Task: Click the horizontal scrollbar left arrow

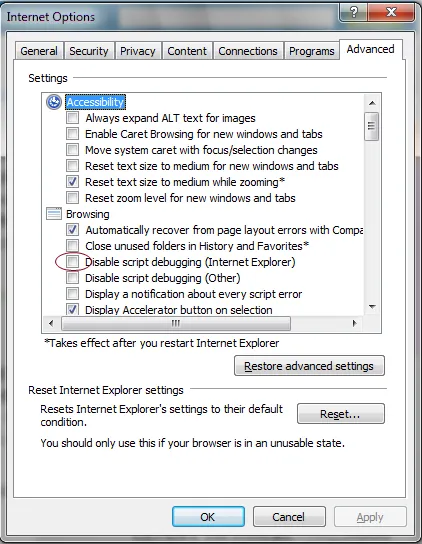Action: (x=51, y=323)
